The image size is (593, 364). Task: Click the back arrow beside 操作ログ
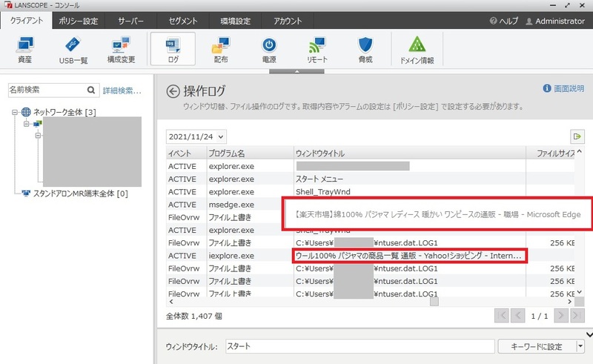173,92
